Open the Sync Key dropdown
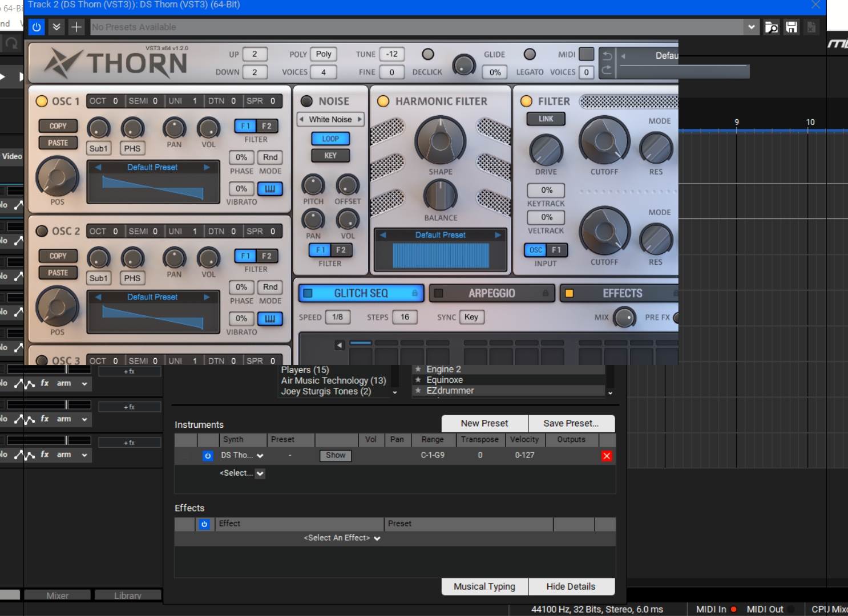Image resolution: width=848 pixels, height=616 pixels. pos(471,317)
